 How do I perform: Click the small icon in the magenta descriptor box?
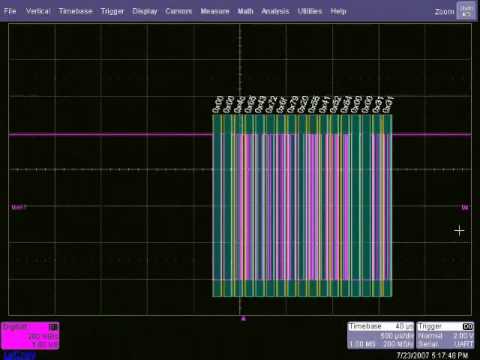(x=53, y=326)
